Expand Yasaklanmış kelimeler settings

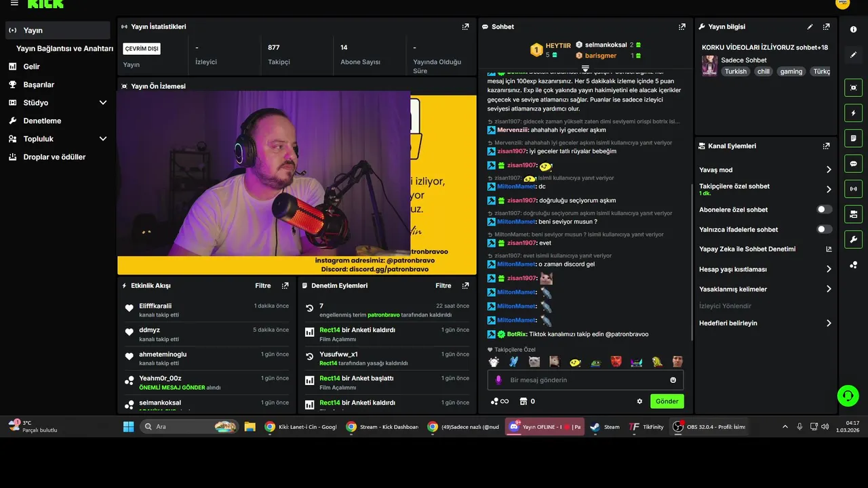pyautogui.click(x=829, y=289)
